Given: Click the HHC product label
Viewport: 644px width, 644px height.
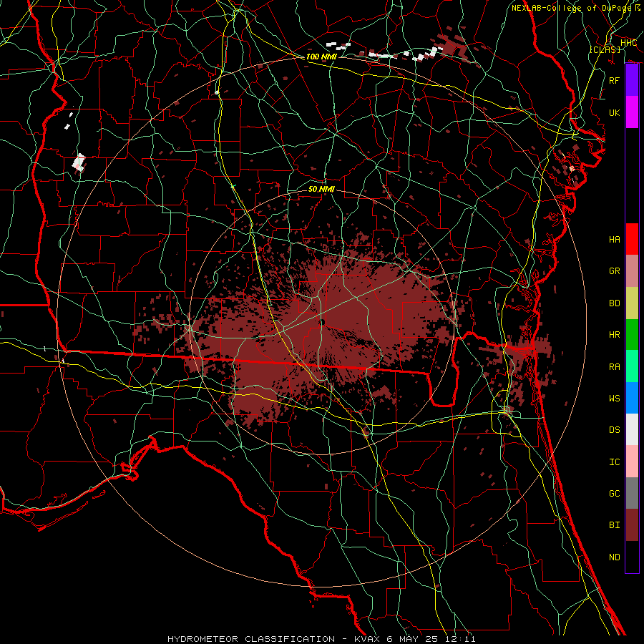Looking at the screenshot, I should click(628, 42).
